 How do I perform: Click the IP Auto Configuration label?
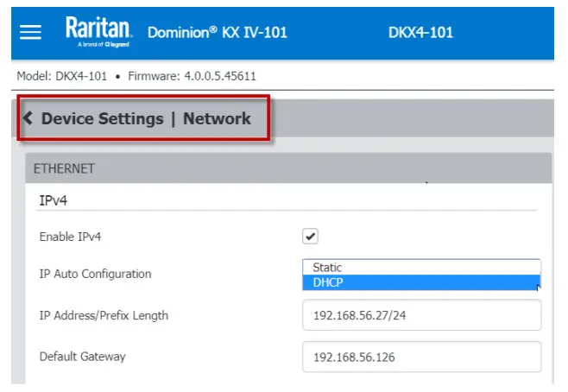[95, 274]
